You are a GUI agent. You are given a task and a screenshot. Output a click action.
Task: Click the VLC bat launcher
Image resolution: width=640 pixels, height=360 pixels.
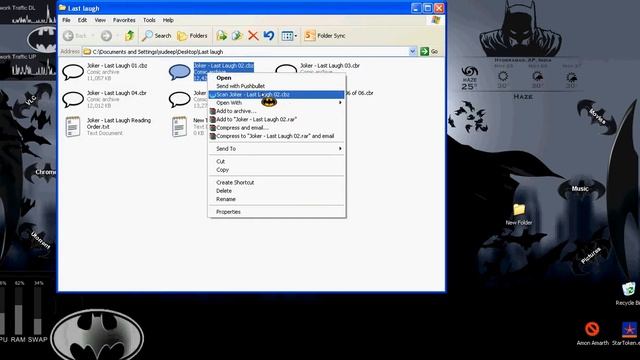point(31,100)
